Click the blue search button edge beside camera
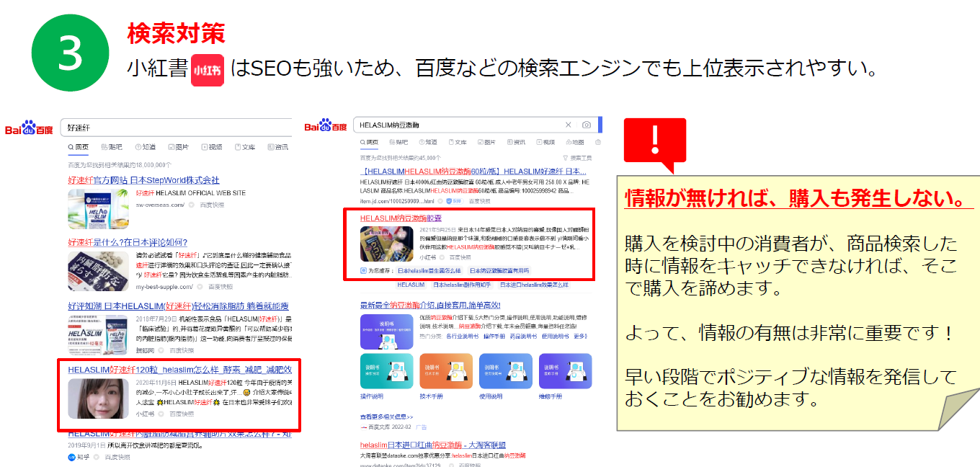980x467 pixels. click(600, 125)
